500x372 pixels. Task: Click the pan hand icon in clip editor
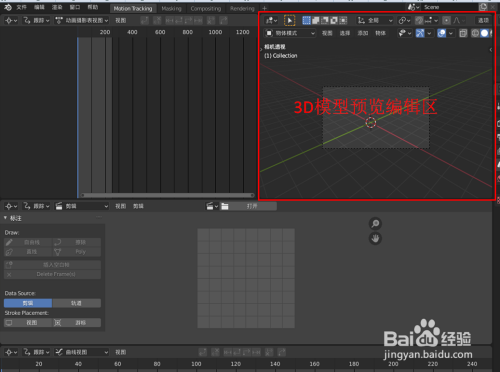click(x=375, y=238)
